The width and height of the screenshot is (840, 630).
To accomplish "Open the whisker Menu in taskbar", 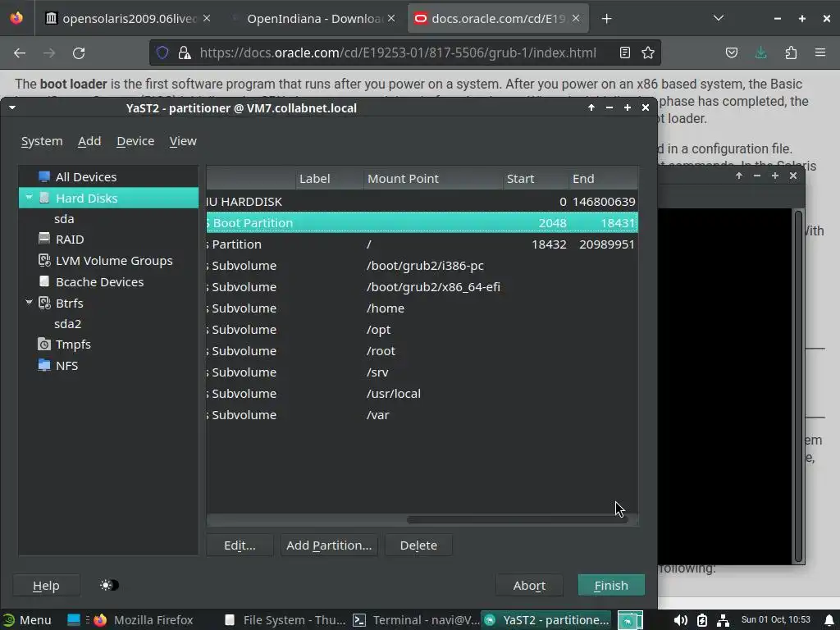I will [x=27, y=620].
